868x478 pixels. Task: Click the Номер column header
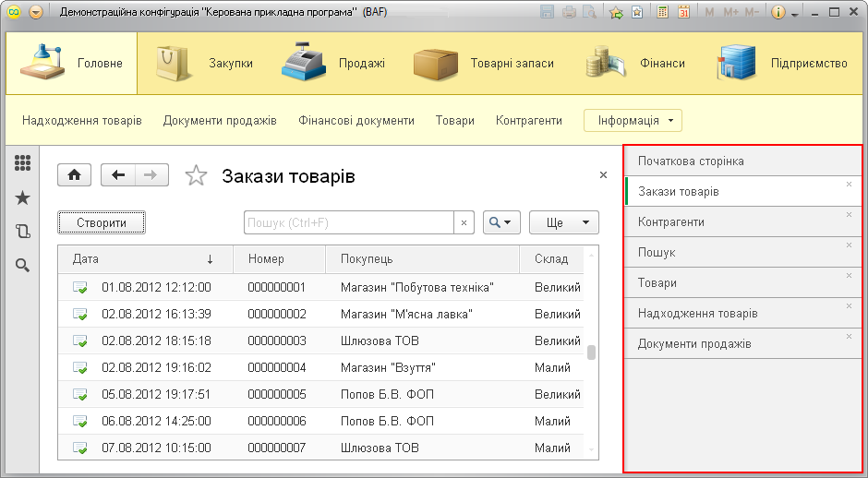279,259
